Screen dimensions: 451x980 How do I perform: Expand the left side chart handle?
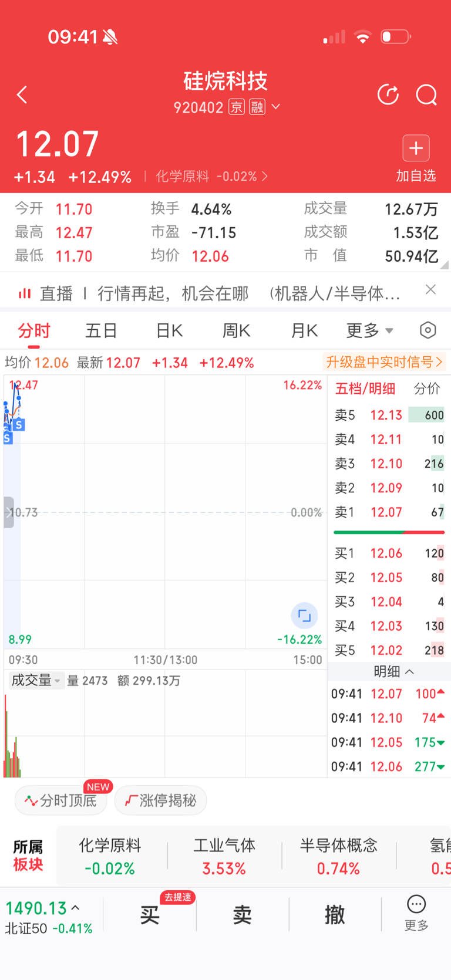[8, 512]
